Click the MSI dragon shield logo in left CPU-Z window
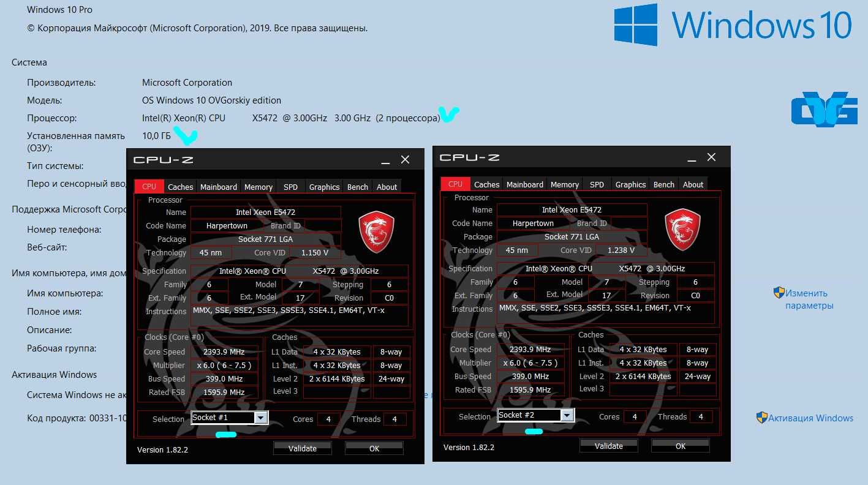 click(376, 231)
